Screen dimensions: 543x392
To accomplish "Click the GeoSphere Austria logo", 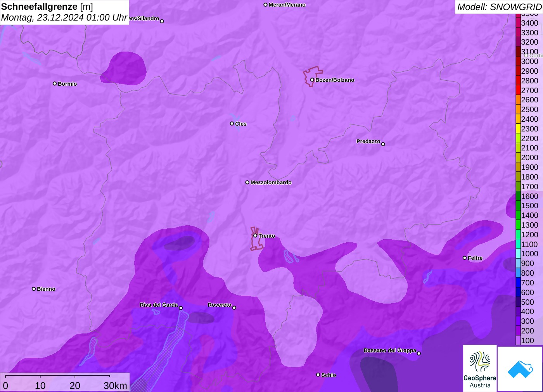I will [480, 368].
